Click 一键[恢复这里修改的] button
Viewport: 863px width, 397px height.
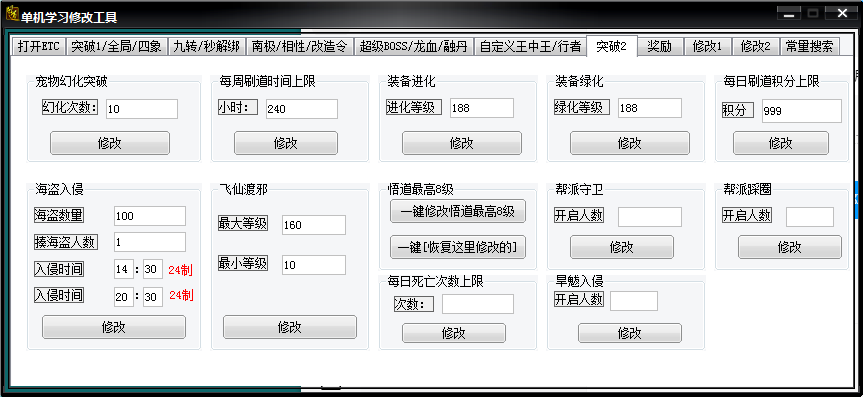(x=458, y=247)
